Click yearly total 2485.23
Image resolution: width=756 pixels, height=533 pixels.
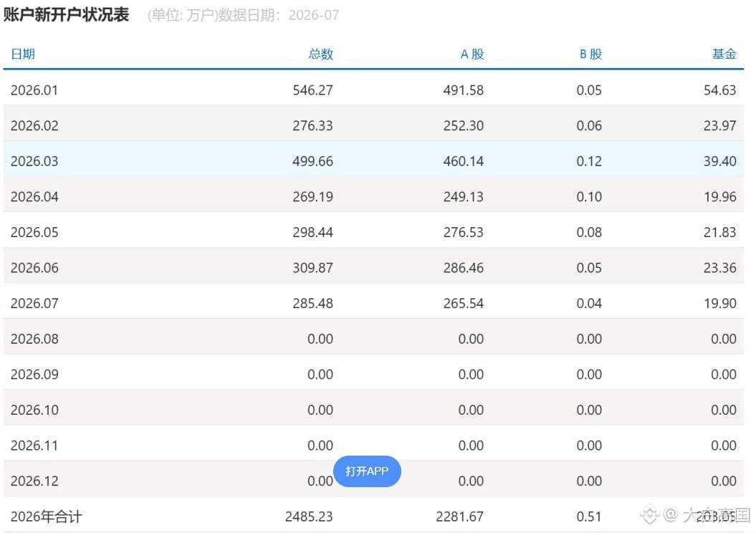point(309,517)
